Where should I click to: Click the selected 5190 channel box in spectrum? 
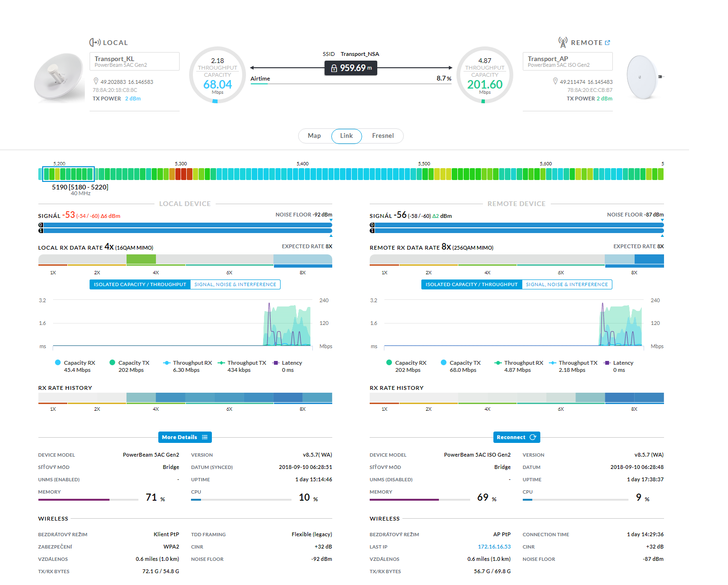tap(69, 174)
